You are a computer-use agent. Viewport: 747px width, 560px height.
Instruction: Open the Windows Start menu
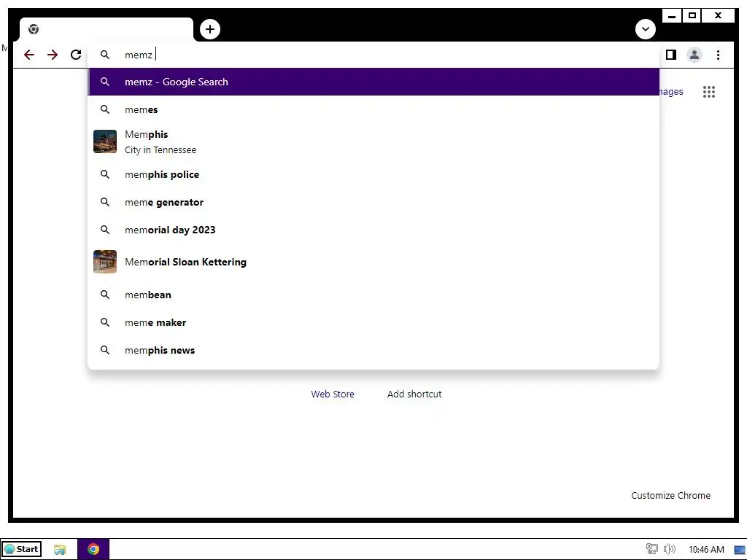pyautogui.click(x=21, y=549)
